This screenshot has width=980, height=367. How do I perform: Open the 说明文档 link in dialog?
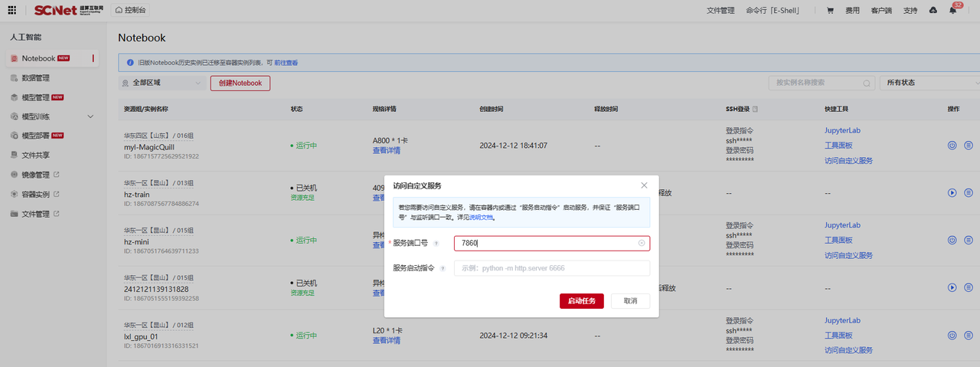(482, 218)
